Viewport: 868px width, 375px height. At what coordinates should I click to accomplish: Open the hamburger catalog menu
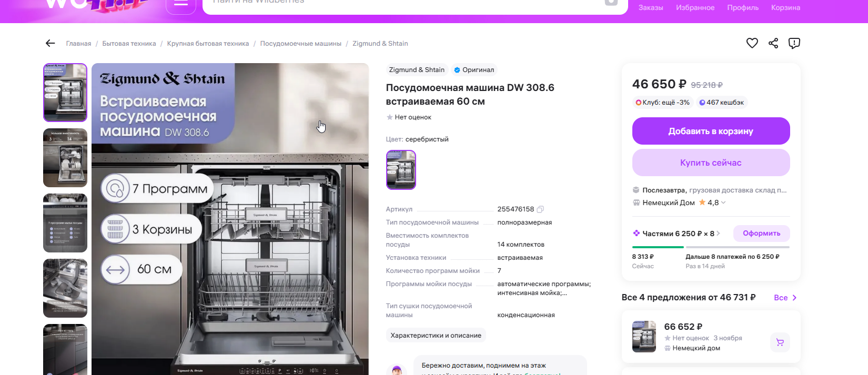pos(181,3)
